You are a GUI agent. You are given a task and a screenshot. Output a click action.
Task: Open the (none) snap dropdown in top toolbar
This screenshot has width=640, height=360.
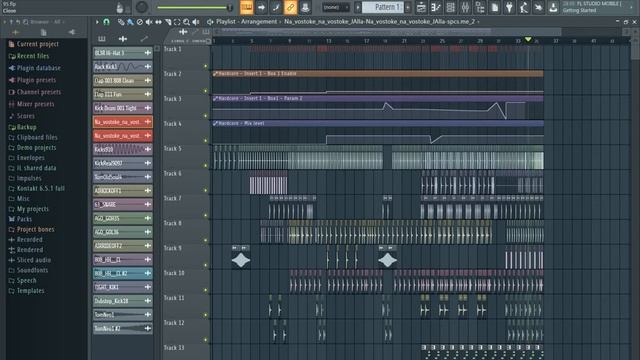336,7
